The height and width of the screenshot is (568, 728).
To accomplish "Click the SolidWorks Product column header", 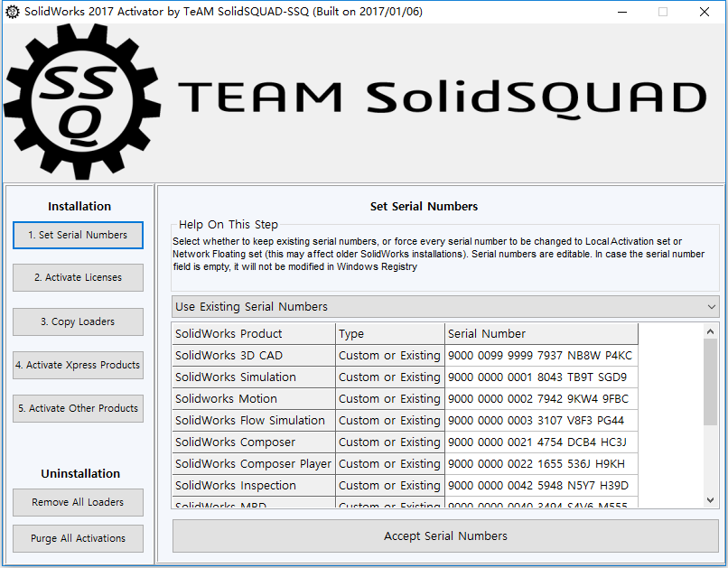I will pyautogui.click(x=254, y=333).
